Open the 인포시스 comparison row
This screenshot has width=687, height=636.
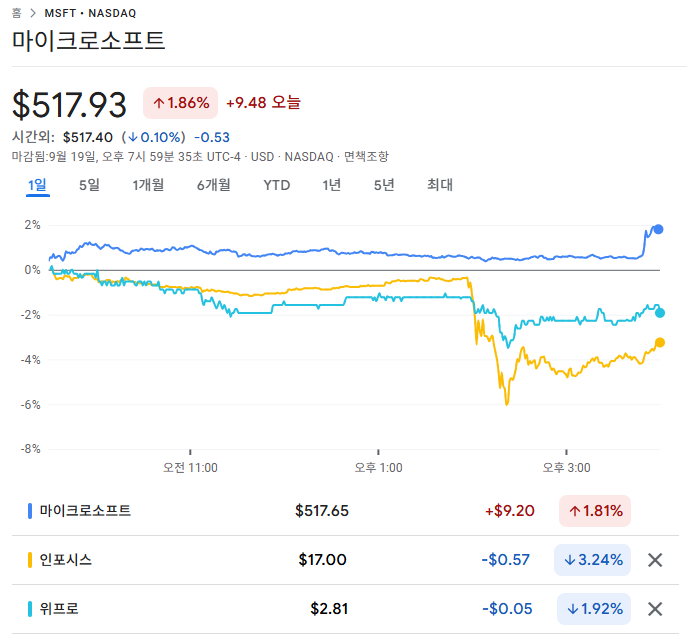point(345,560)
